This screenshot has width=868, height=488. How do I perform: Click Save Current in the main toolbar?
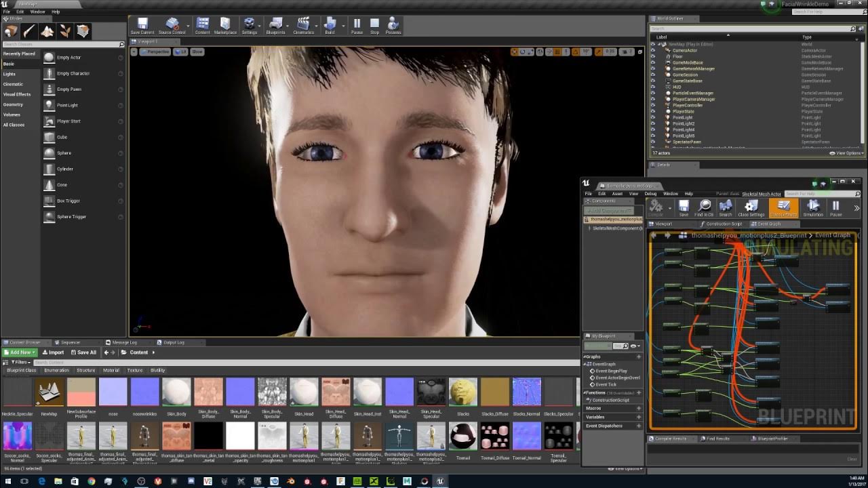pyautogui.click(x=142, y=26)
